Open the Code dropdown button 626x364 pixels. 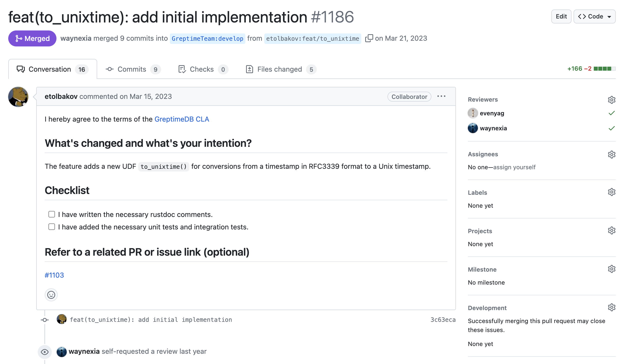(594, 16)
